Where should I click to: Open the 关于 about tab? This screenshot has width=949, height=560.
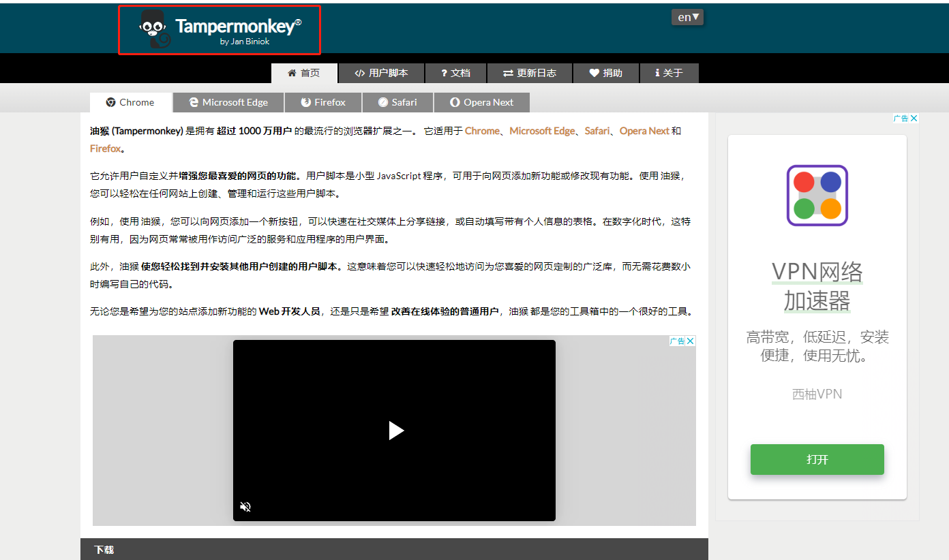[x=669, y=73]
